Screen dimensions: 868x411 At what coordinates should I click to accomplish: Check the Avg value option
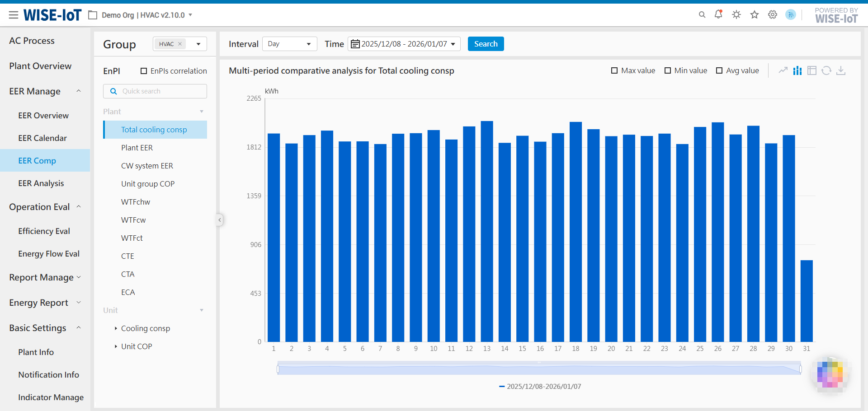pos(719,70)
